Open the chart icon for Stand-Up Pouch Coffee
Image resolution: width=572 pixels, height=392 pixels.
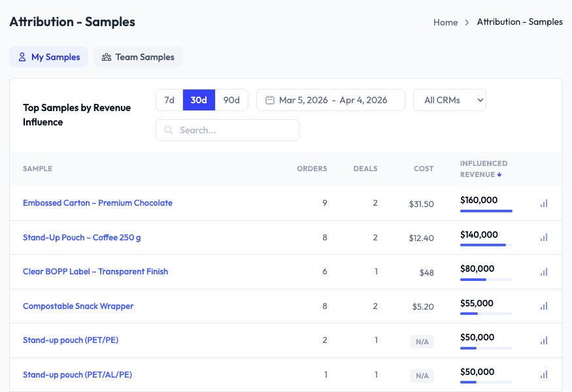pyautogui.click(x=543, y=237)
